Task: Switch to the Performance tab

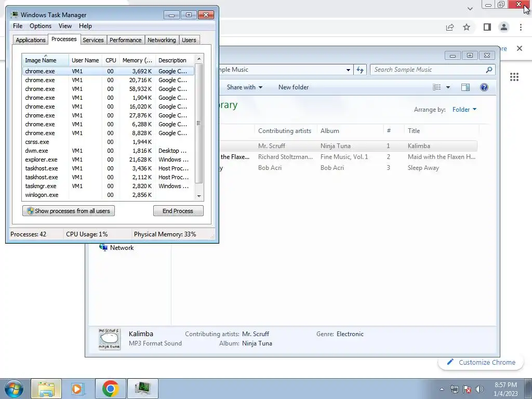Action: tap(125, 40)
